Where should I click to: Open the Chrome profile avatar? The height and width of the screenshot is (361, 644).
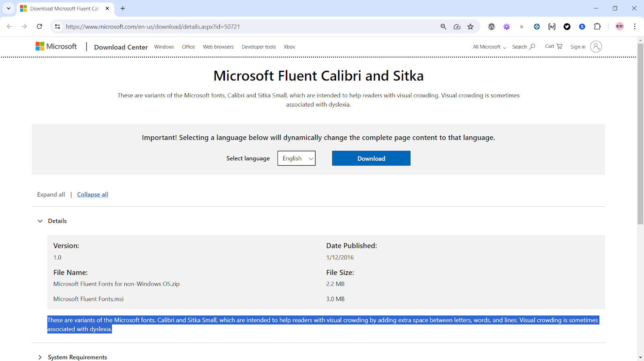620,27
